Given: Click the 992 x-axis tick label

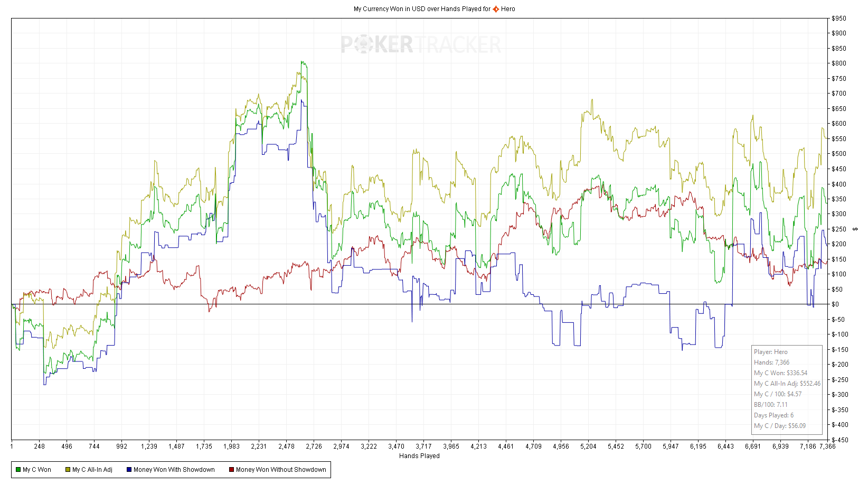Looking at the screenshot, I should point(121,446).
